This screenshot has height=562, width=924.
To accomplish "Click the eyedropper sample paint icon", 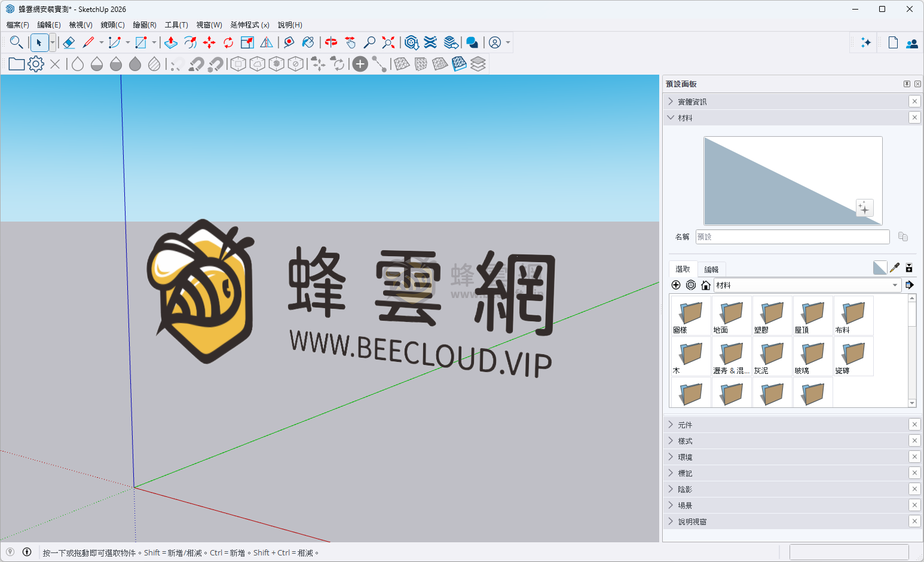I will click(x=895, y=268).
